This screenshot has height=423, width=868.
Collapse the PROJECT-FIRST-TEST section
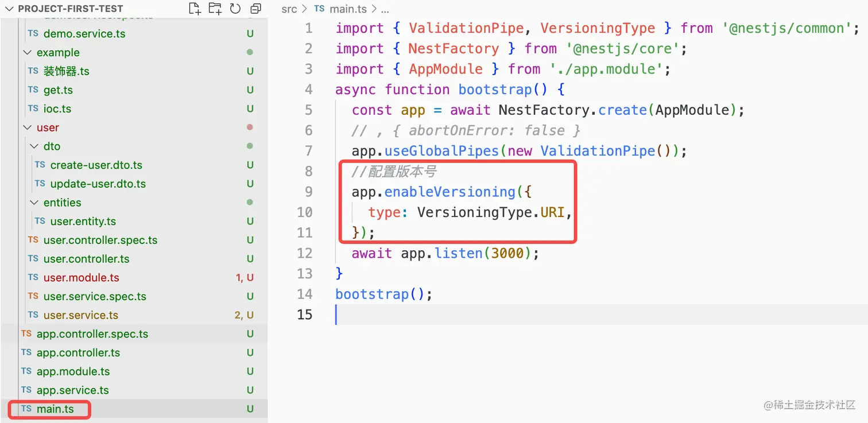9,9
